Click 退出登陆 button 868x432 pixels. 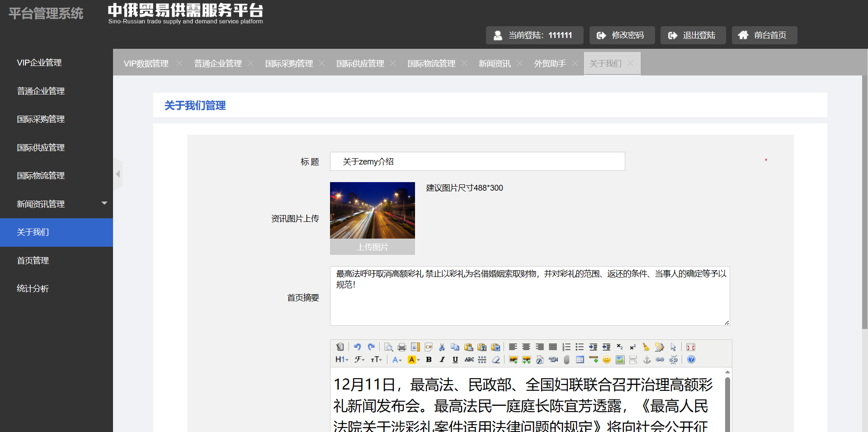(693, 35)
